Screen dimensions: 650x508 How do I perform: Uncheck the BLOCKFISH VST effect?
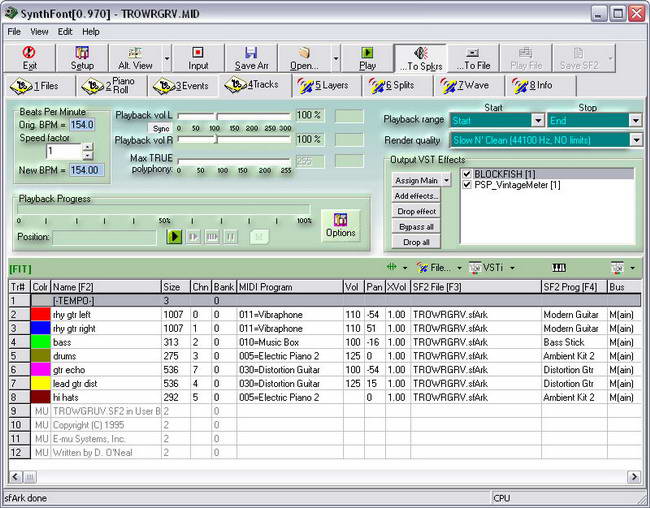tap(467, 174)
